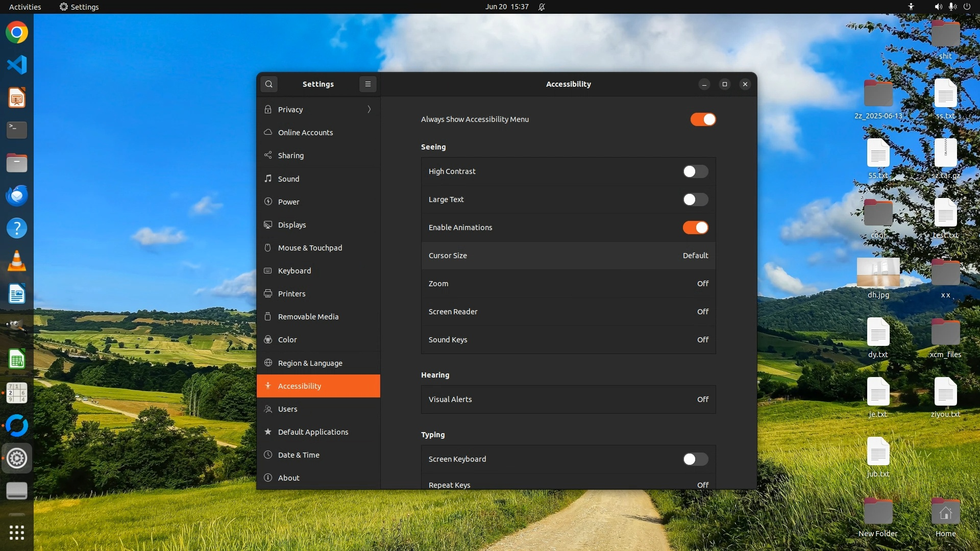The height and width of the screenshot is (551, 980).
Task: Click the Keyboard icon in sidebar
Action: tap(268, 270)
